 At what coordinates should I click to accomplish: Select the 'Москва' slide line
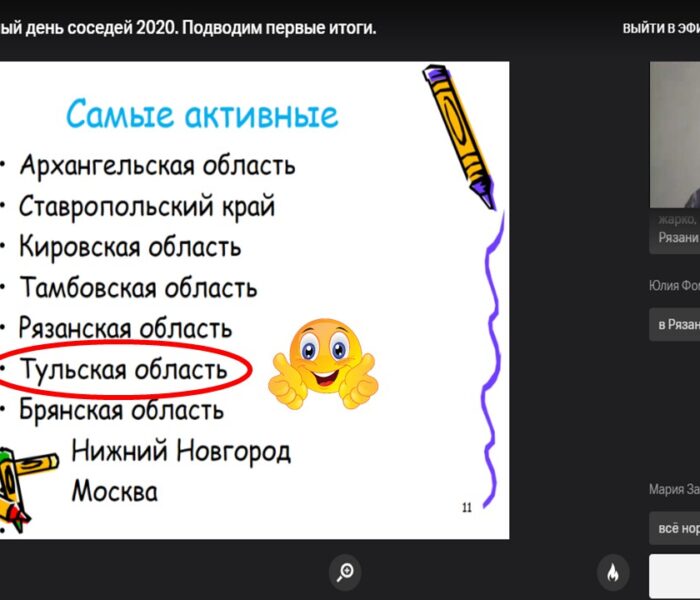(x=115, y=492)
